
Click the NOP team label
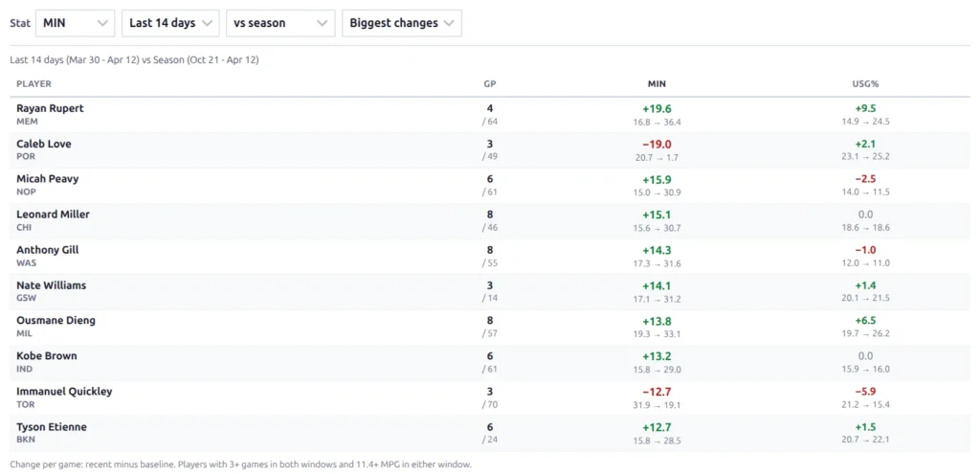[x=26, y=192]
